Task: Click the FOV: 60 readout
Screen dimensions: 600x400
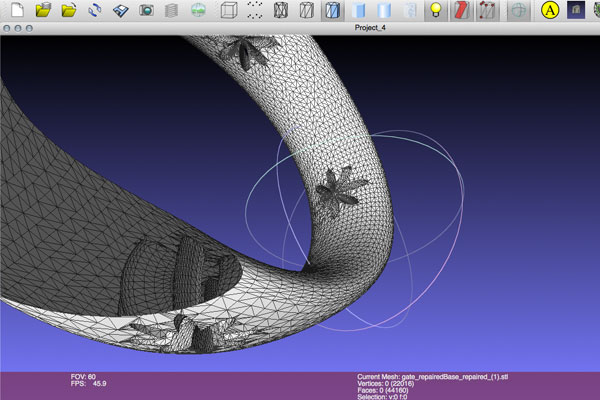Action: pos(83,377)
